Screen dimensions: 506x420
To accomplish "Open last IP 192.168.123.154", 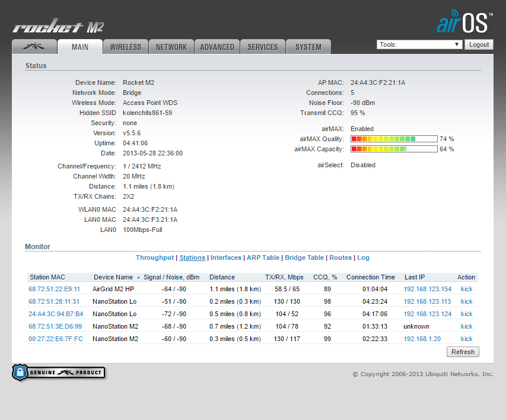I will pos(428,289).
